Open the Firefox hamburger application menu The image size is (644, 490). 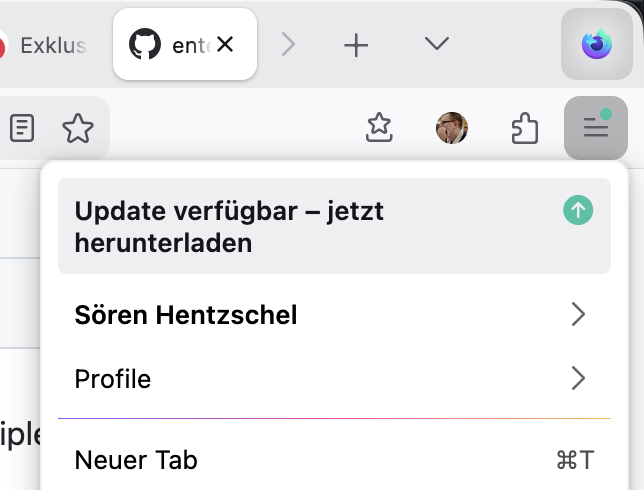click(596, 128)
